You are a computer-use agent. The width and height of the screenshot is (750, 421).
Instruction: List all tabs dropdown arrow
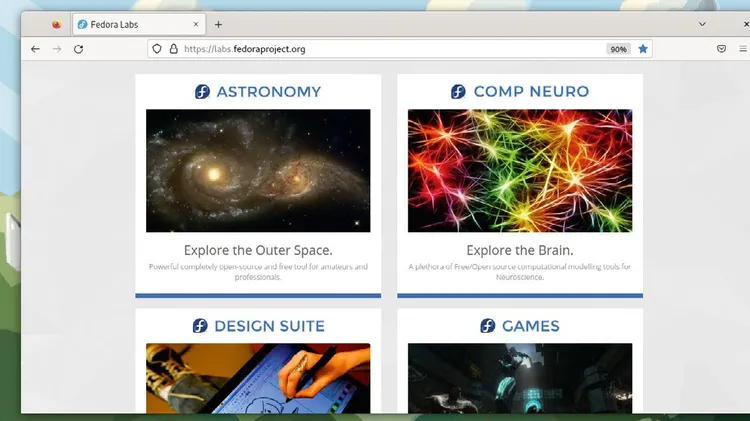point(702,24)
